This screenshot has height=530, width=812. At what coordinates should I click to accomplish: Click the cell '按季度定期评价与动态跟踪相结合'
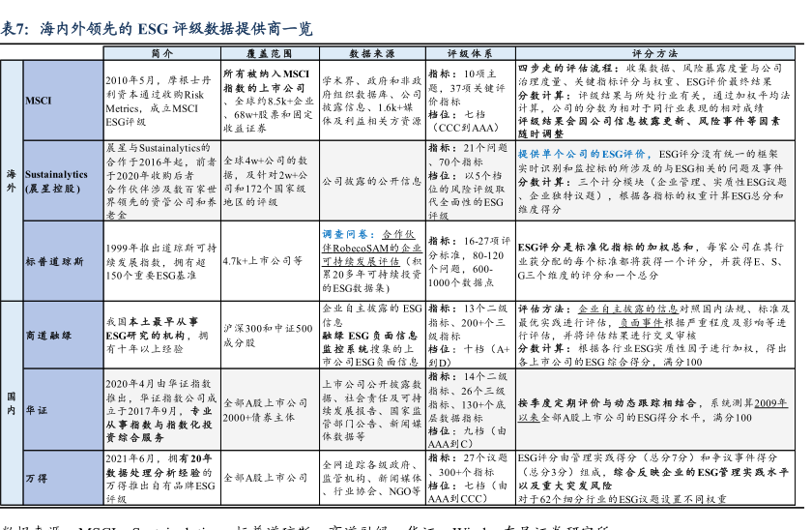tap(655, 410)
